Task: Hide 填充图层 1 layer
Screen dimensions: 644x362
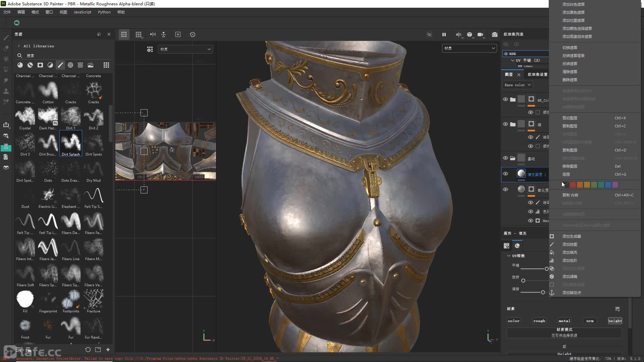Action: [505, 174]
